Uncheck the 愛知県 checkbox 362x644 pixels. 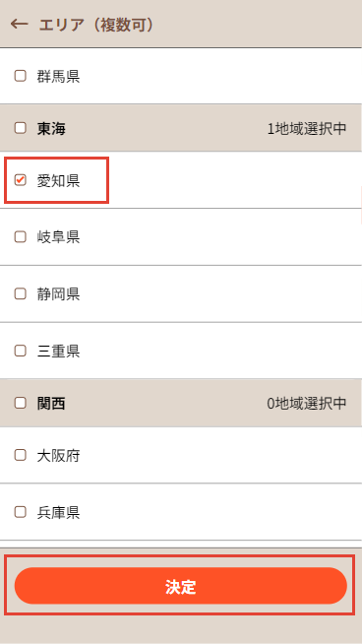20,180
